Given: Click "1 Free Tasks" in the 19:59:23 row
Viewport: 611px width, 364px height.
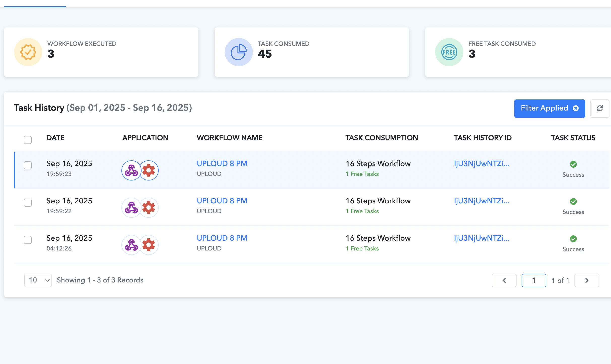Looking at the screenshot, I should coord(362,174).
